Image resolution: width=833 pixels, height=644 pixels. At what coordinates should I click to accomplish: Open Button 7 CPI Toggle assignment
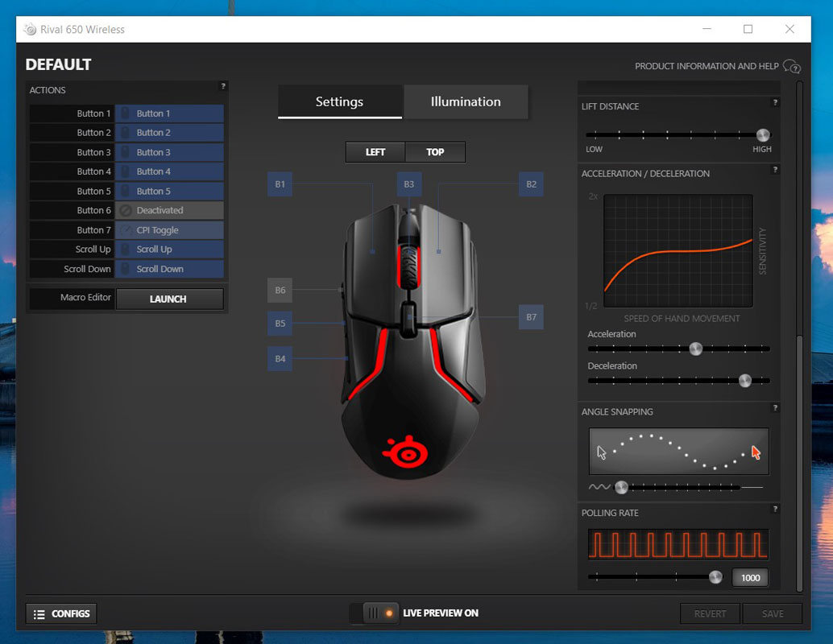[169, 230]
